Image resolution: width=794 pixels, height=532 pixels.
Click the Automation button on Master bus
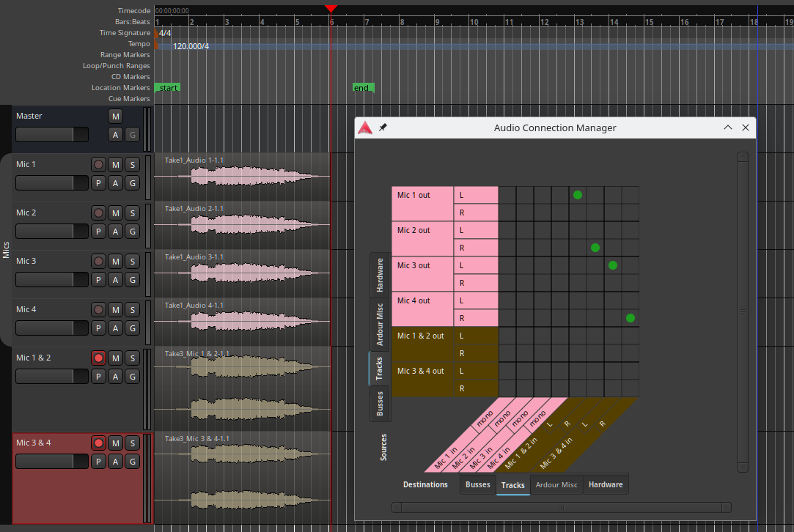coord(115,134)
